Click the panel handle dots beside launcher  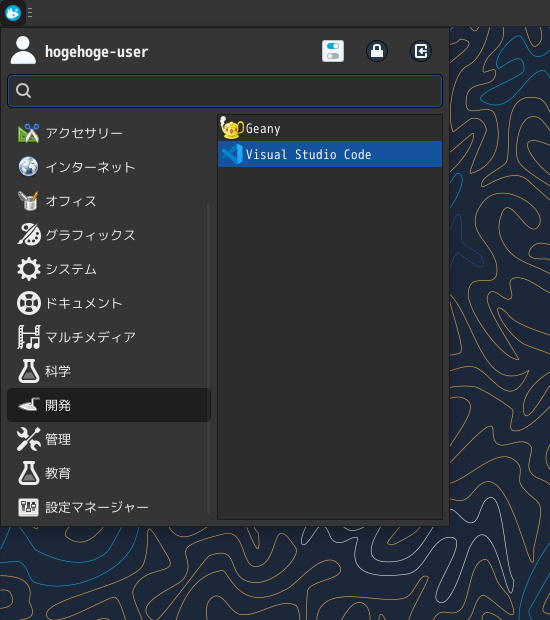pos(30,13)
